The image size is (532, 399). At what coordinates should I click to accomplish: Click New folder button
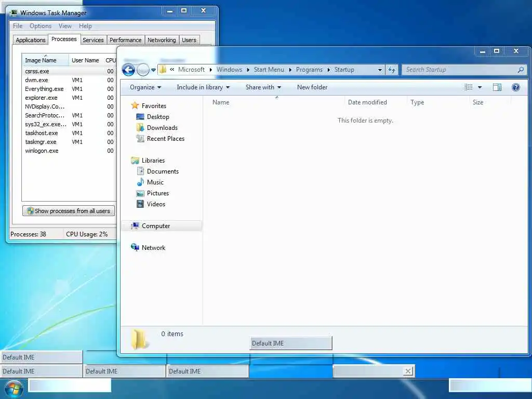(x=312, y=87)
